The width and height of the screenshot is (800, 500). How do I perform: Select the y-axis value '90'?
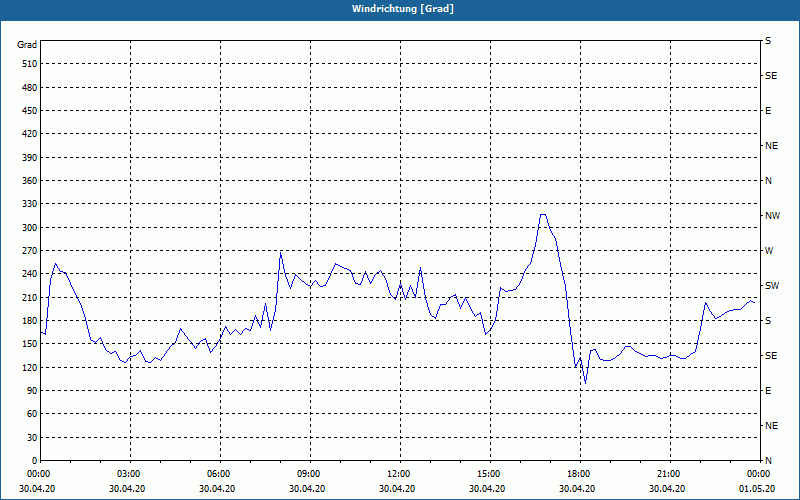(x=32, y=391)
